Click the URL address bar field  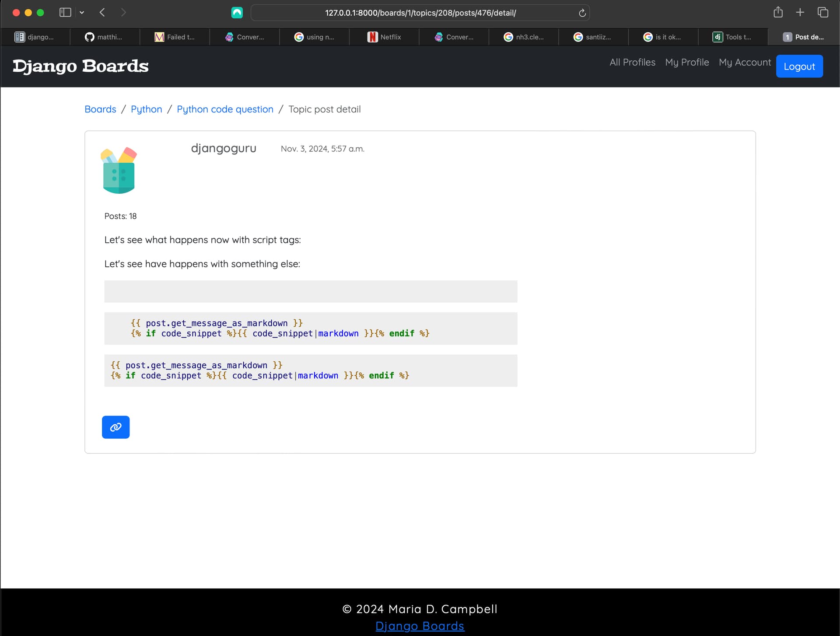click(x=420, y=13)
